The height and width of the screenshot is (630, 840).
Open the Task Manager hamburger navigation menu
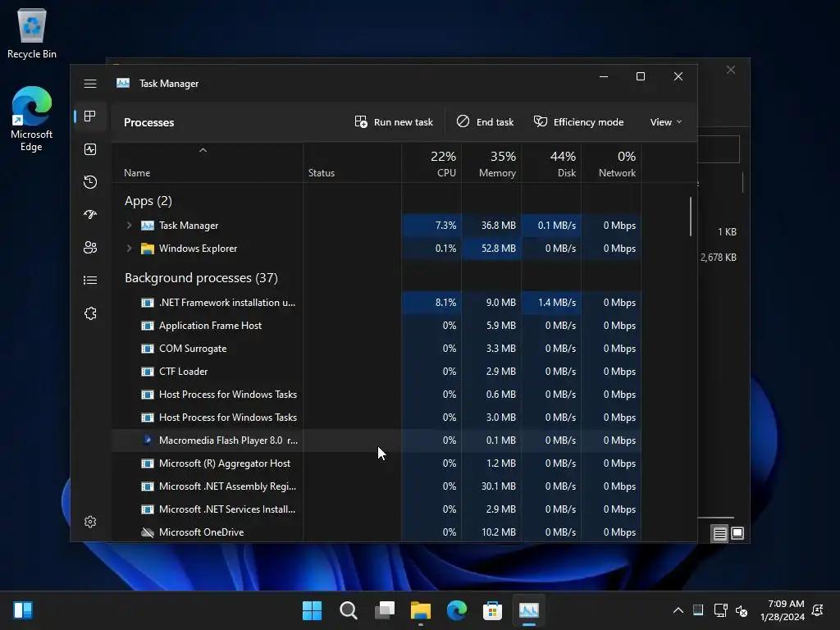coord(90,84)
